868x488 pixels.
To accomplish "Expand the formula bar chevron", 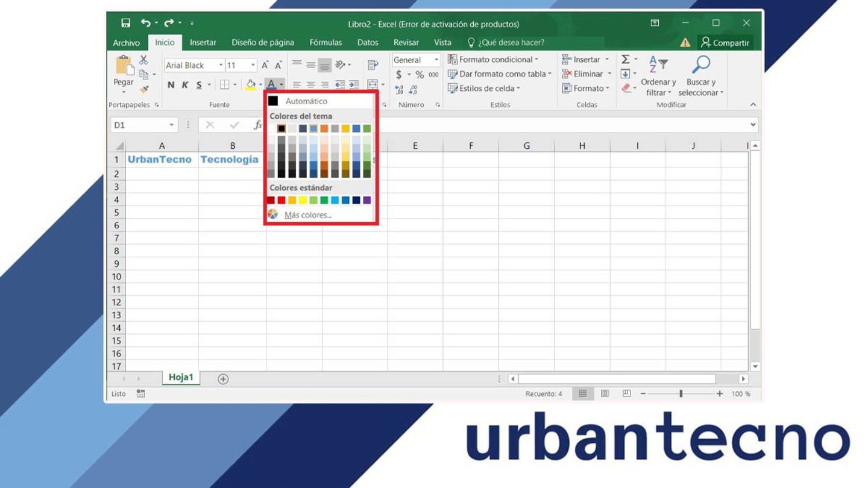I will pos(753,125).
